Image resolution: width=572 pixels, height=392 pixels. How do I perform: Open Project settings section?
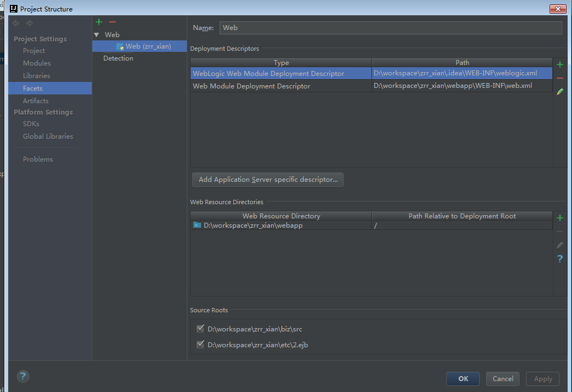(x=34, y=51)
